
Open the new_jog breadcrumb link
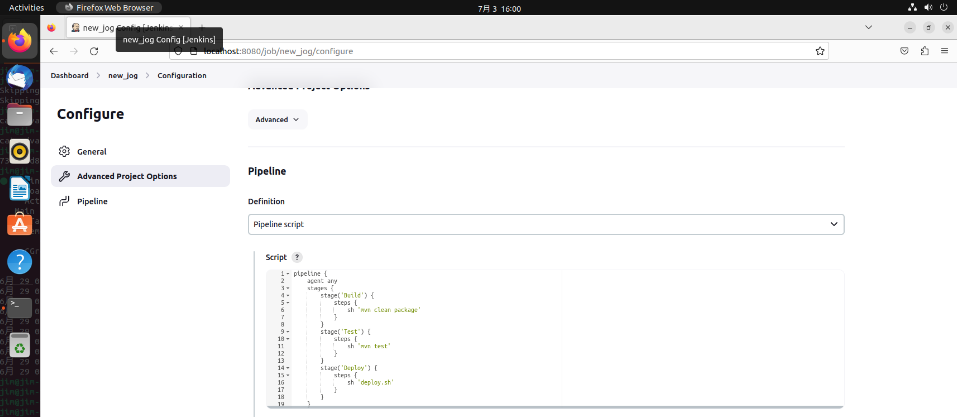123,76
